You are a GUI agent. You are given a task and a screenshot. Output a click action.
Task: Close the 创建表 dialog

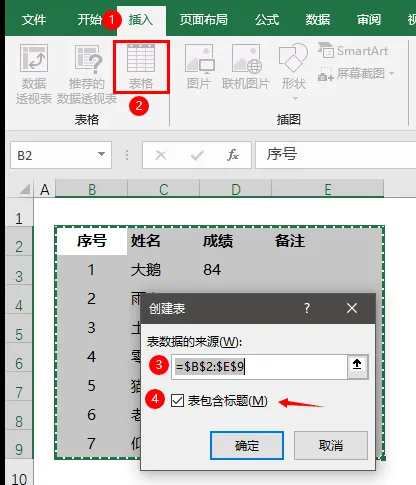[x=352, y=308]
